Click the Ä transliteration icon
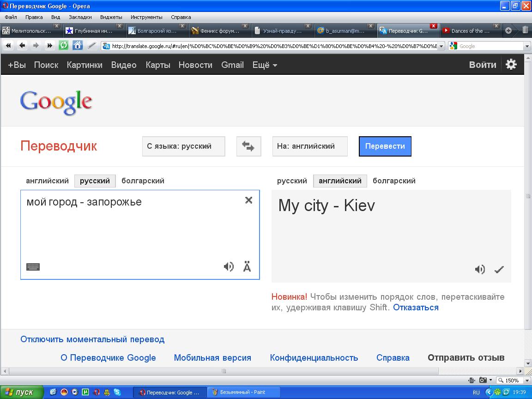The image size is (532, 399). (247, 266)
